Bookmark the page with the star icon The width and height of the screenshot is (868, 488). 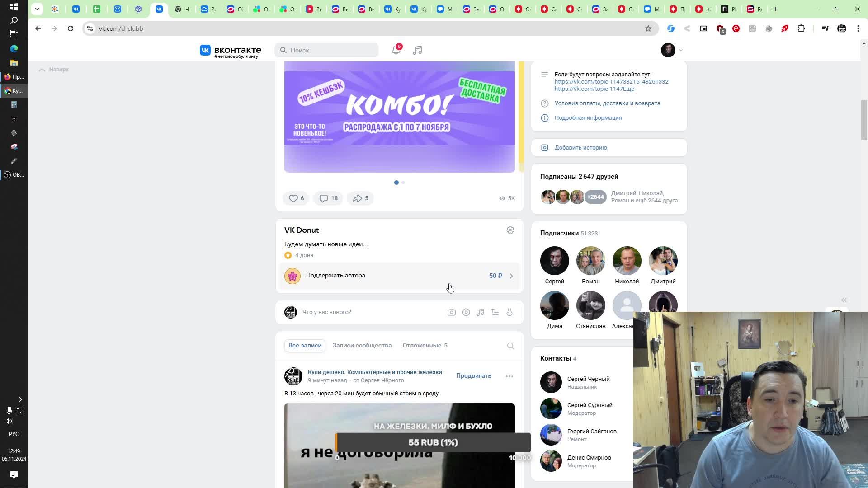648,28
